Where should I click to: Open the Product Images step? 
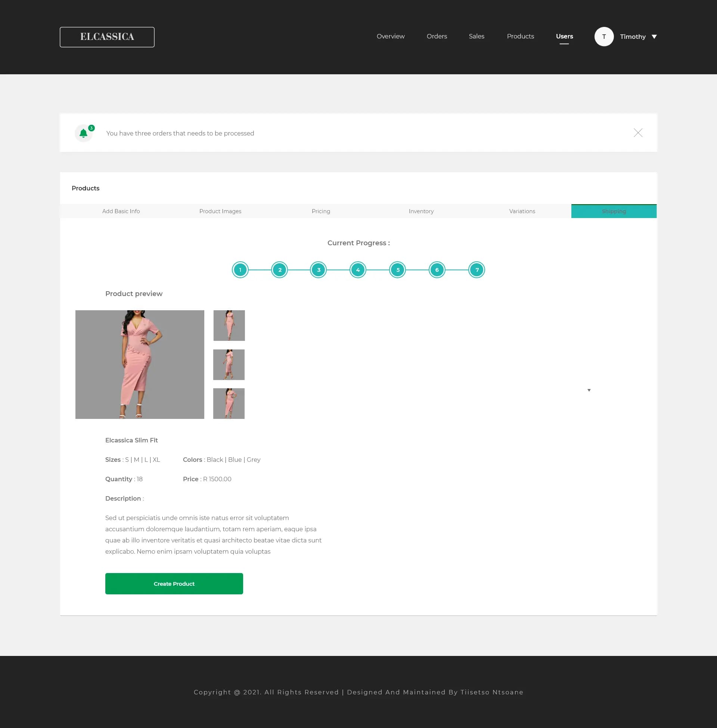pyautogui.click(x=221, y=211)
